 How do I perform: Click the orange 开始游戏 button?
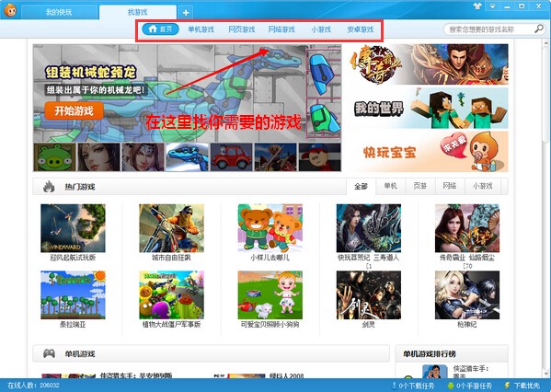(75, 111)
